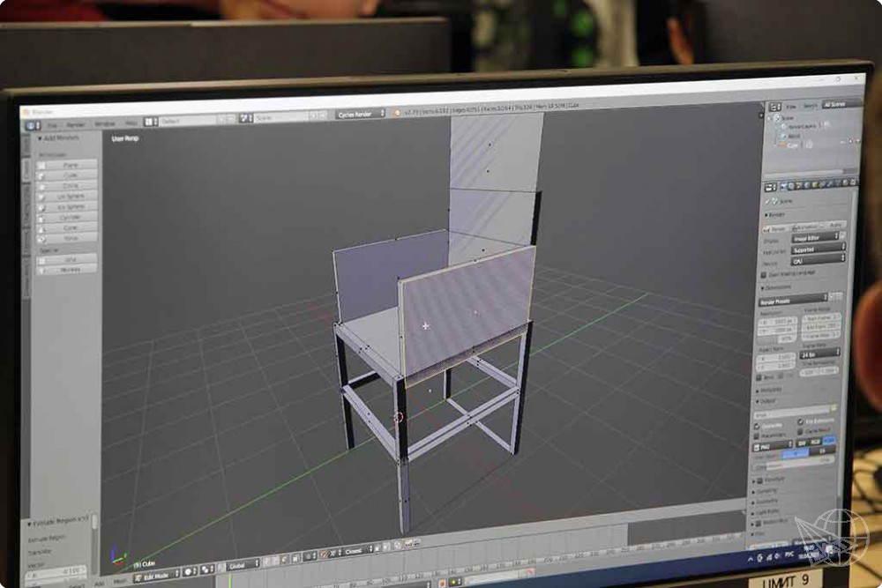882x588 pixels.
Task: Click the green current frame marker in timeline
Action: coord(229,580)
